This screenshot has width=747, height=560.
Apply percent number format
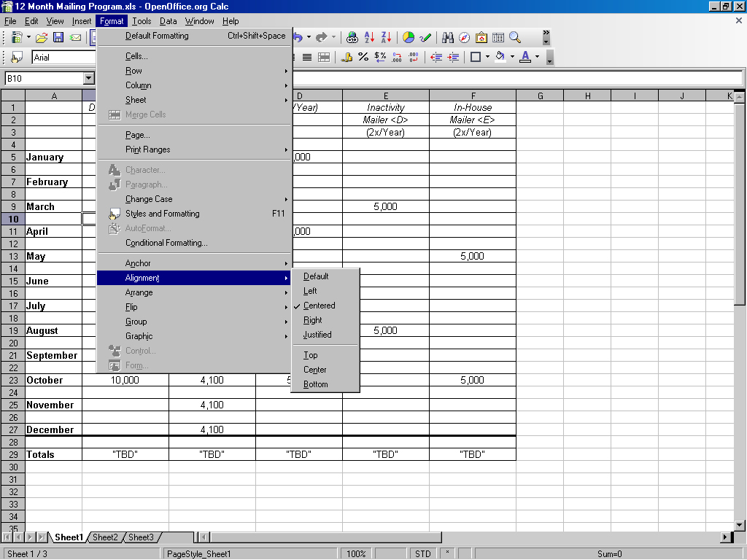pyautogui.click(x=363, y=57)
